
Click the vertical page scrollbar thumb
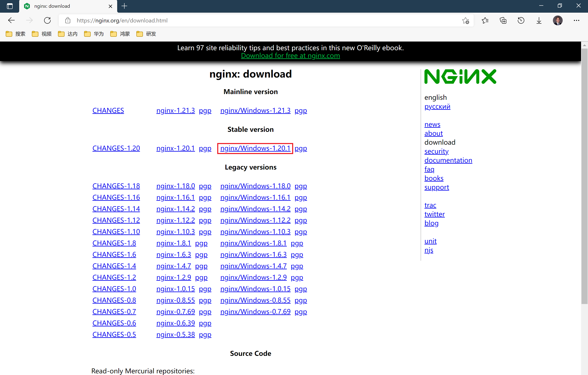[584, 176]
